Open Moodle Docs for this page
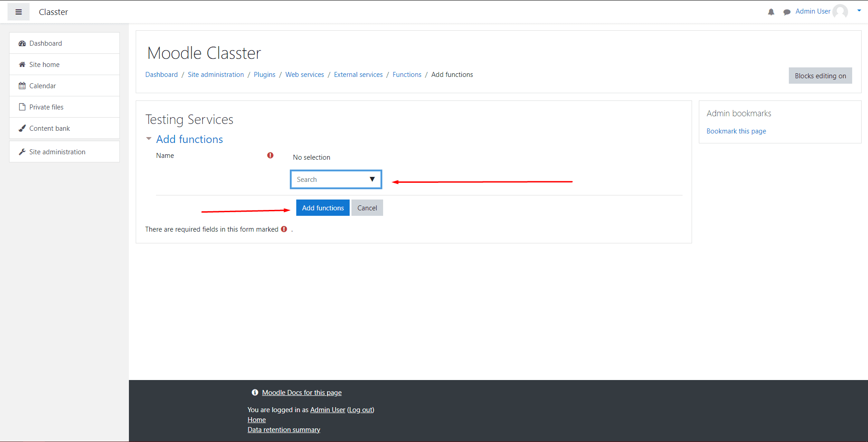 pos(302,393)
